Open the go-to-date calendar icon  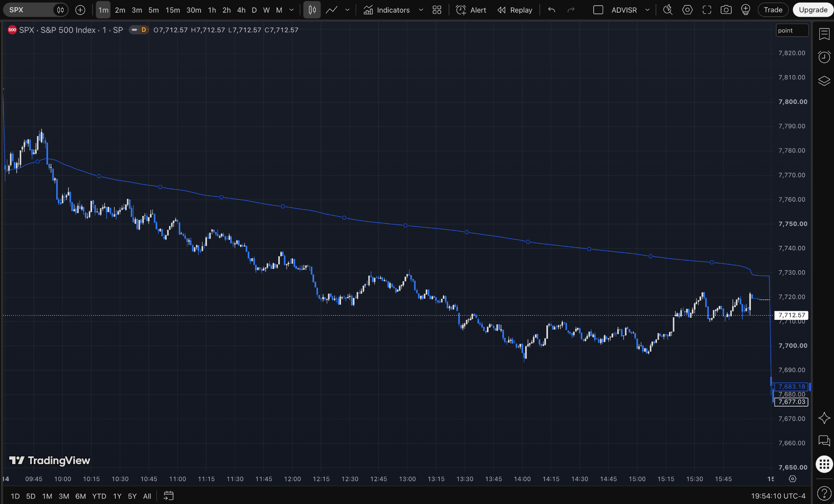click(169, 496)
